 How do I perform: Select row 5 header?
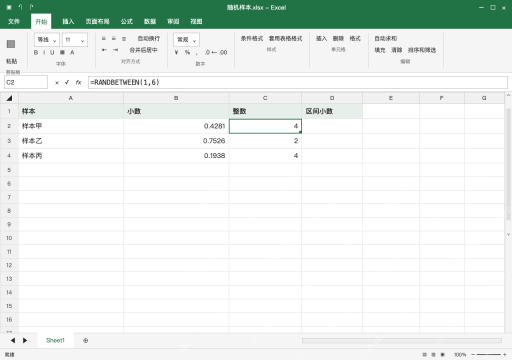point(9,170)
